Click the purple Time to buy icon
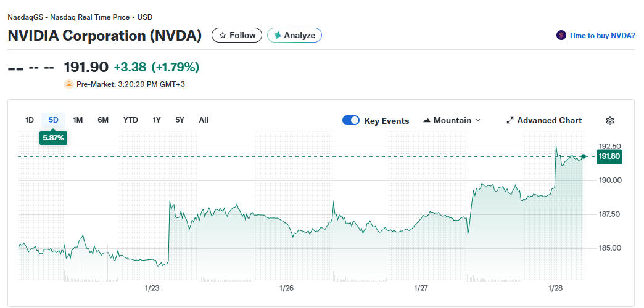The width and height of the screenshot is (644, 308). point(561,36)
